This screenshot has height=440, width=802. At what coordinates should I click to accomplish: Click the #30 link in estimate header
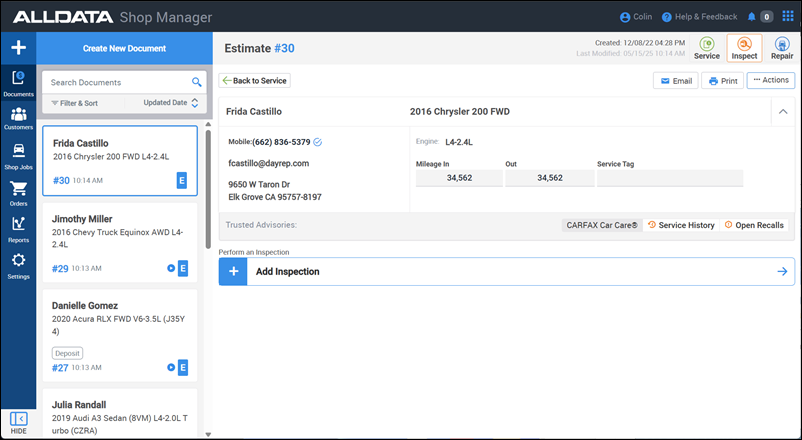[284, 48]
